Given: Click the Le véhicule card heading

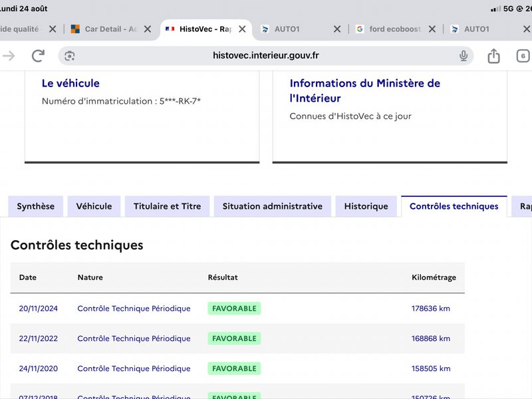Looking at the screenshot, I should coord(70,83).
